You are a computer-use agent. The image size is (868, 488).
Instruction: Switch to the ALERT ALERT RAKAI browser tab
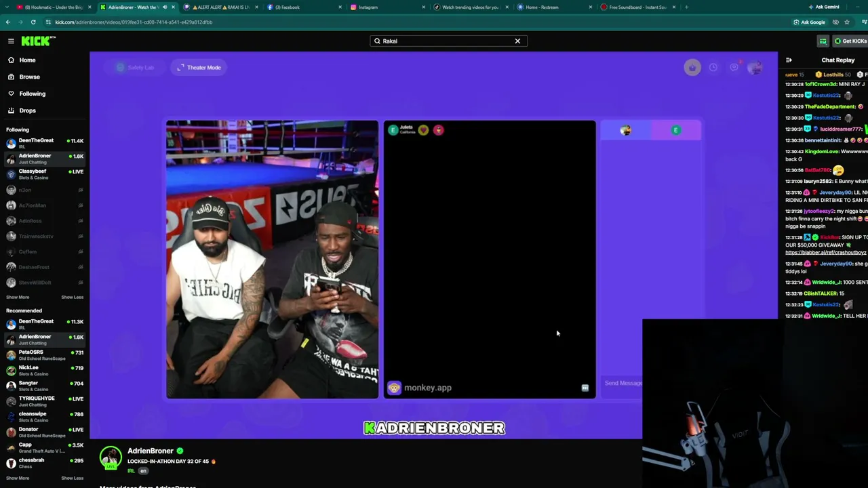point(220,7)
